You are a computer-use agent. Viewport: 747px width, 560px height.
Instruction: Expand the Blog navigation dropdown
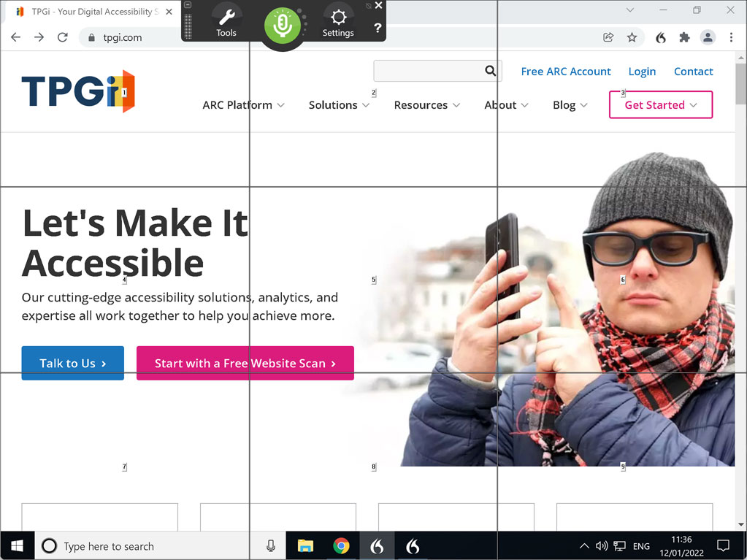pyautogui.click(x=564, y=104)
